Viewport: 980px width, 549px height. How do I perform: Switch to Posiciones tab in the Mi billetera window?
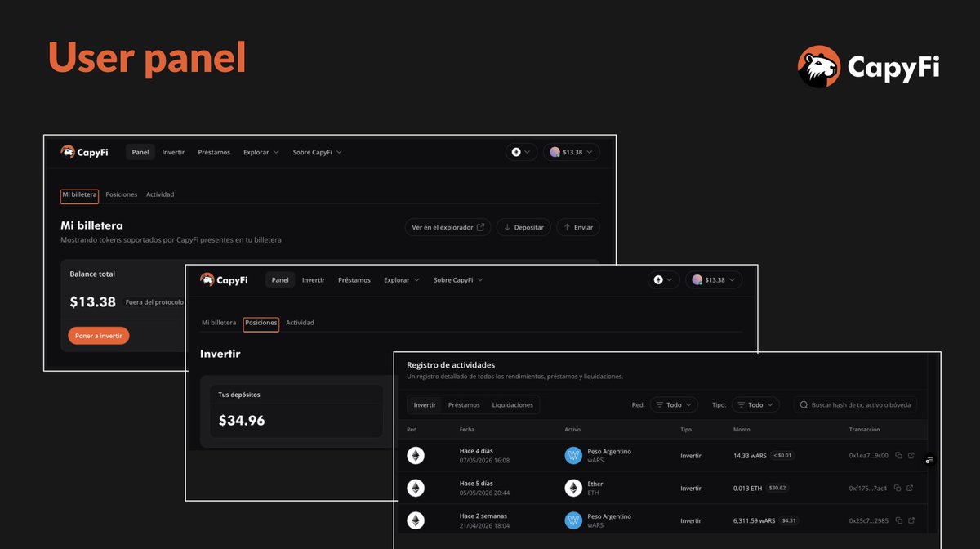pyautogui.click(x=122, y=195)
